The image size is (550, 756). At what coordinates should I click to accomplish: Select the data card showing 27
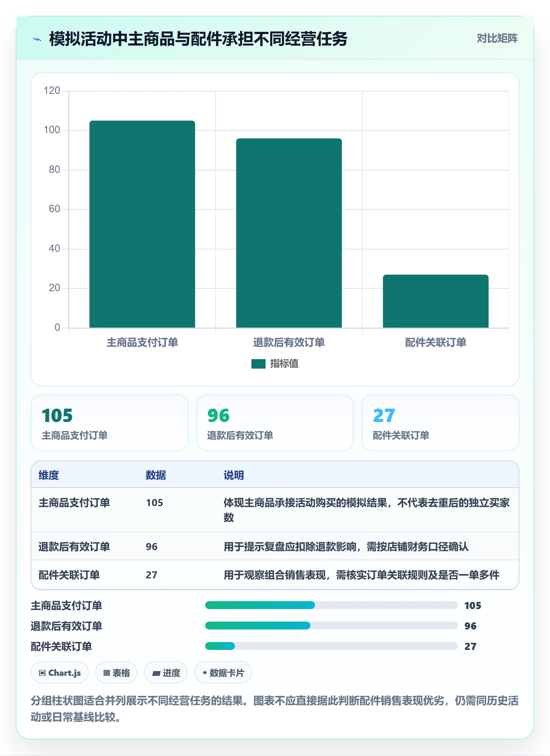click(440, 423)
